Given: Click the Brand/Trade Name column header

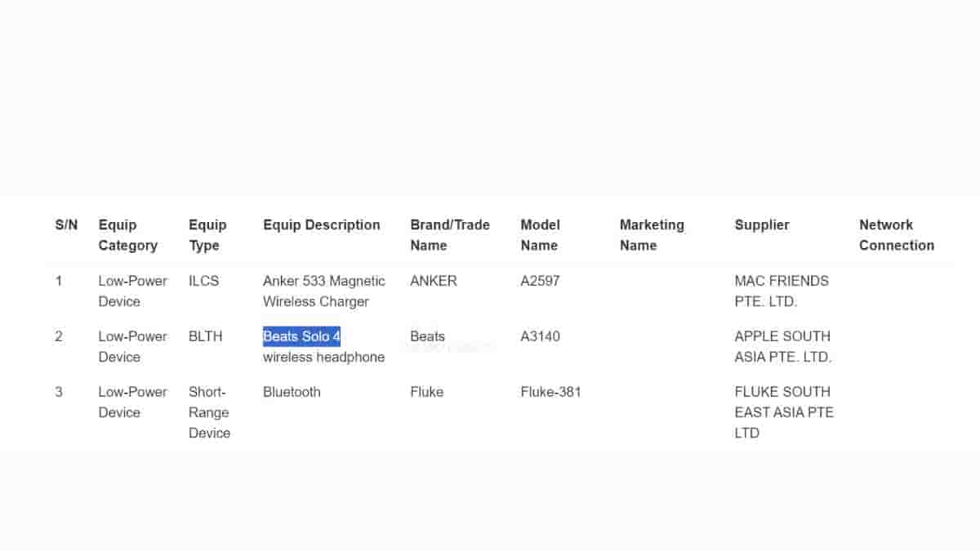Looking at the screenshot, I should pyautogui.click(x=449, y=235).
